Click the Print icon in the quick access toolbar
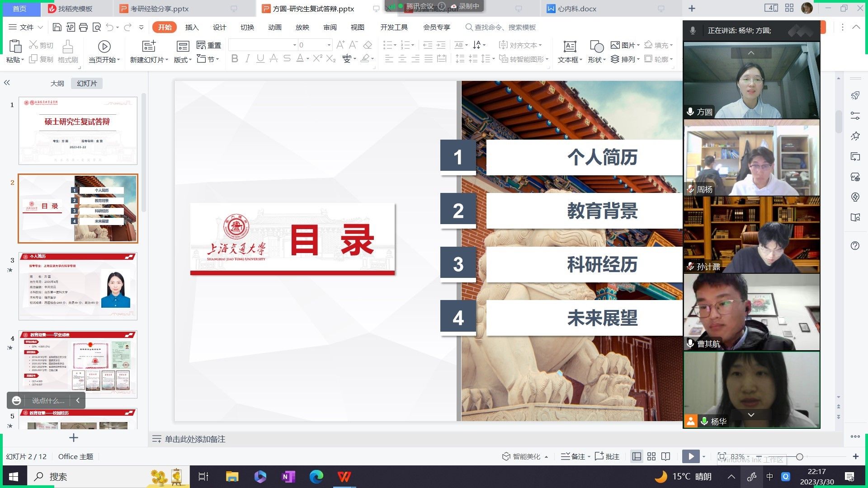 (x=83, y=28)
